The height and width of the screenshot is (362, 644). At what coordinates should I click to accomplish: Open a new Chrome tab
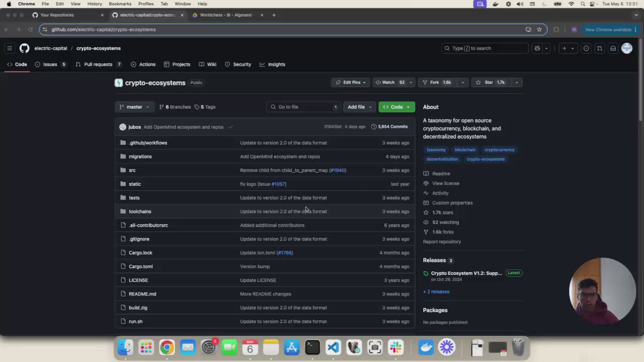pyautogui.click(x=274, y=15)
